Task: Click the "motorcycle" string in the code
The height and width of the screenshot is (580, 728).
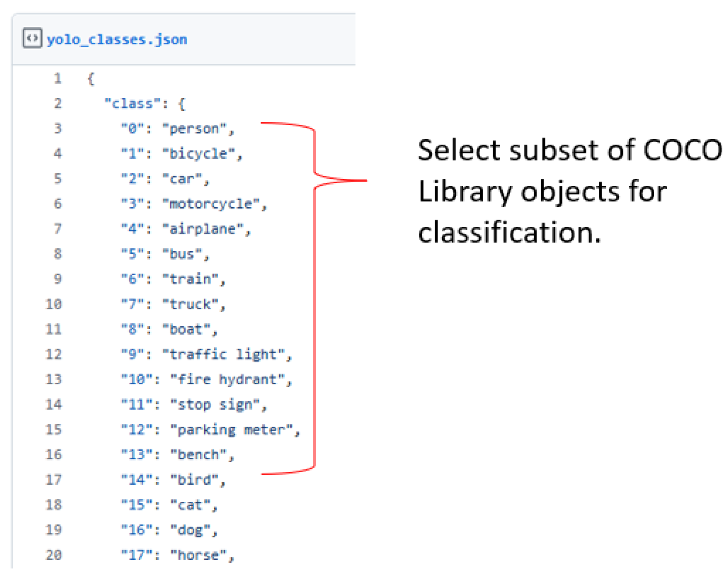Action: click(211, 204)
